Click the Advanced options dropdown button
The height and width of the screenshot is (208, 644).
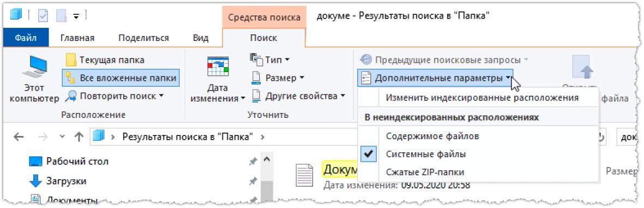pyautogui.click(x=436, y=78)
